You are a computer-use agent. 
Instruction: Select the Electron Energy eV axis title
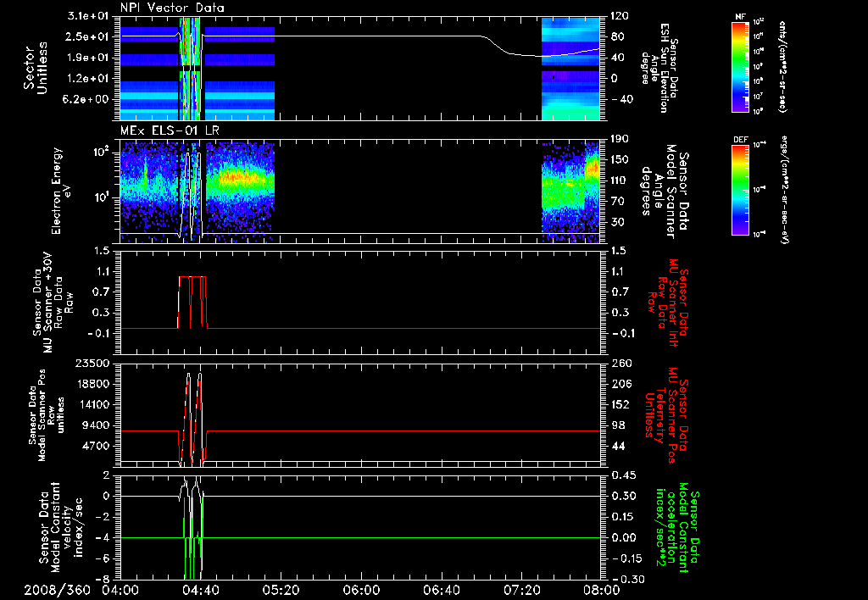coord(61,191)
